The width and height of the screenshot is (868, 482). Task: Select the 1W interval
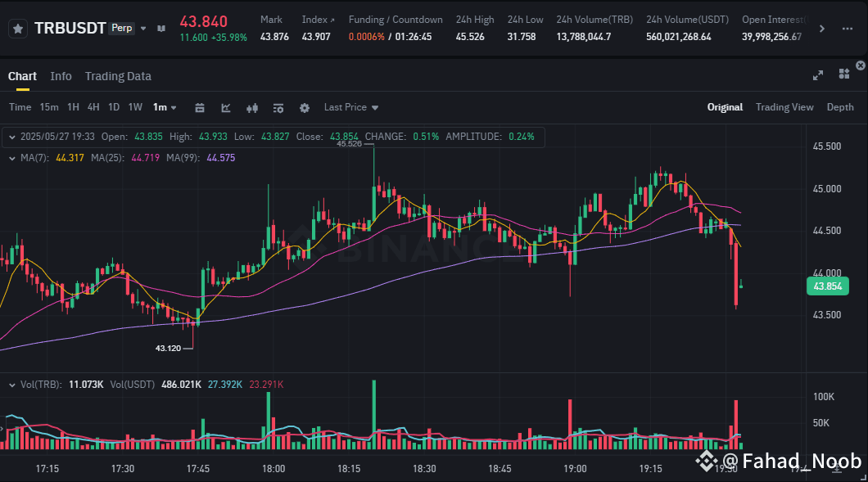[x=135, y=107]
